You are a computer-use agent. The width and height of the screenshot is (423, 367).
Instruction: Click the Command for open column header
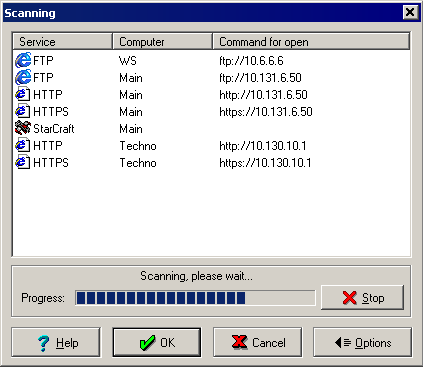[x=311, y=42]
